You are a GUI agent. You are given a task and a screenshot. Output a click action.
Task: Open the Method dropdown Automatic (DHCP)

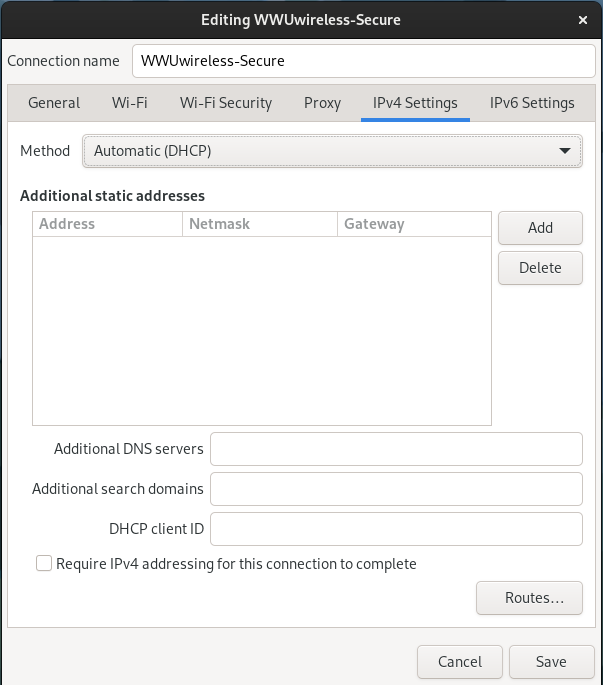pyautogui.click(x=332, y=151)
